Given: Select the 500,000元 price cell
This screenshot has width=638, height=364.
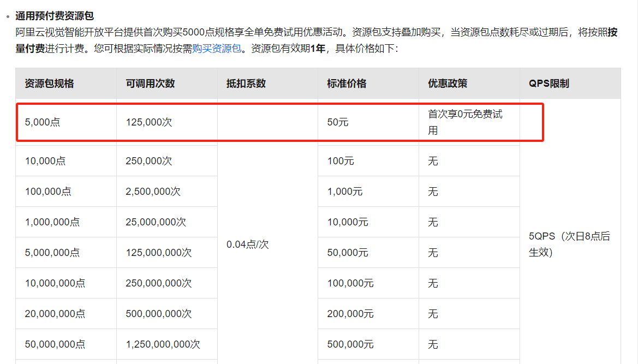Looking at the screenshot, I should (368, 344).
